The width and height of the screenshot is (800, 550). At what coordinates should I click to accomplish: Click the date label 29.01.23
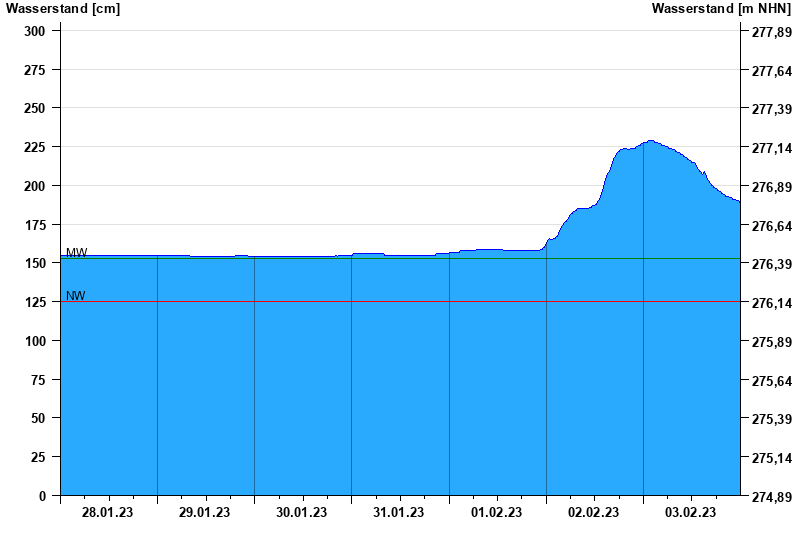click(x=204, y=512)
